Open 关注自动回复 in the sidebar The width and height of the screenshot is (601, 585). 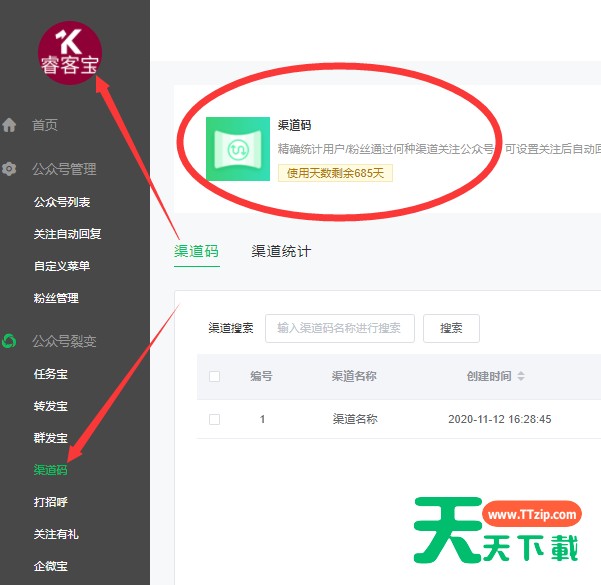click(x=67, y=234)
